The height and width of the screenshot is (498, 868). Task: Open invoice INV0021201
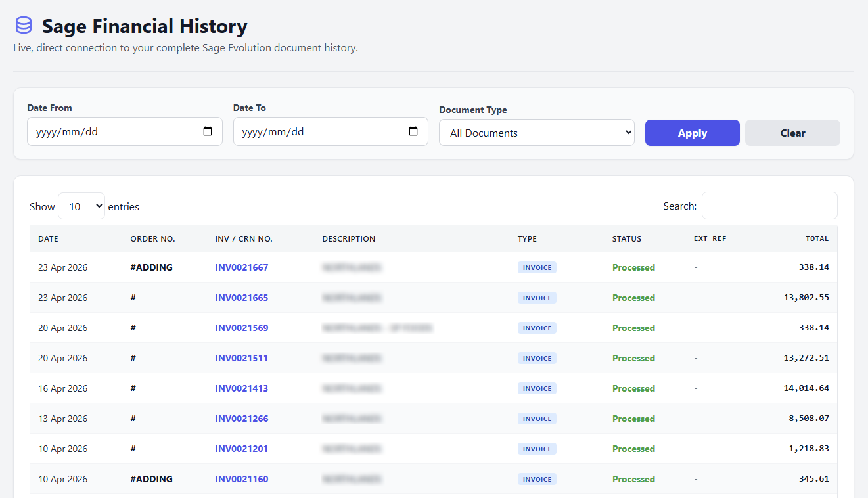pos(242,449)
